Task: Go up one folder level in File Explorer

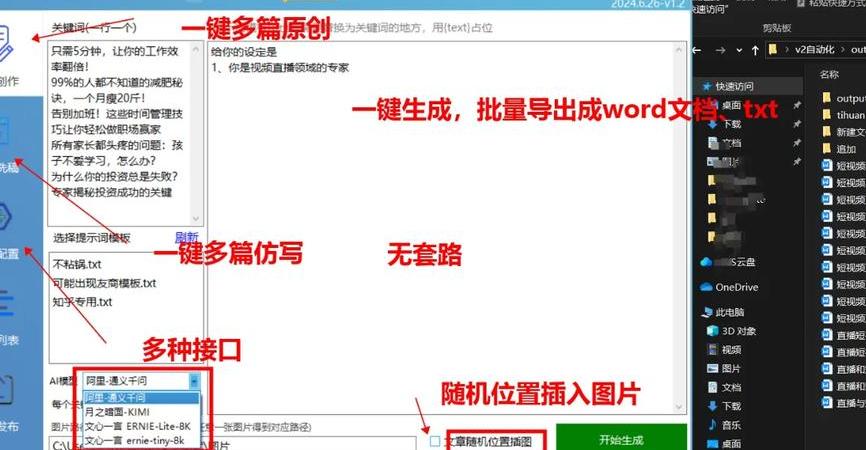Action: [755, 50]
